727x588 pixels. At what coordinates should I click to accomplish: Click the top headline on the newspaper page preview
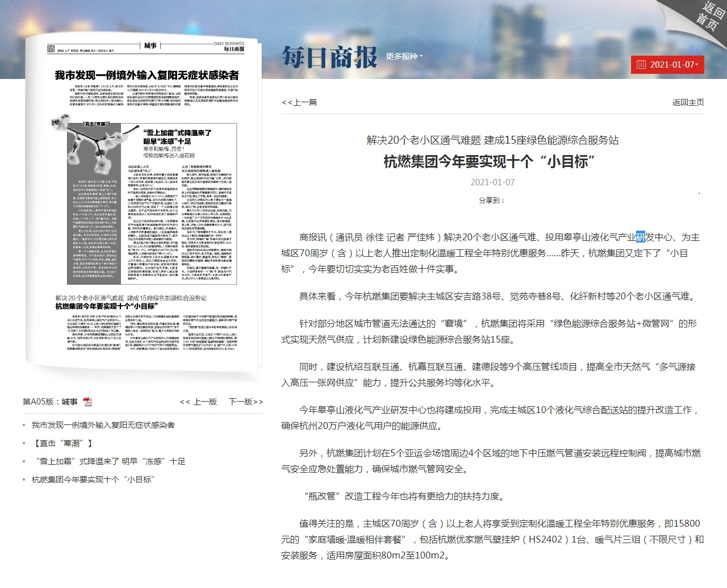(147, 75)
